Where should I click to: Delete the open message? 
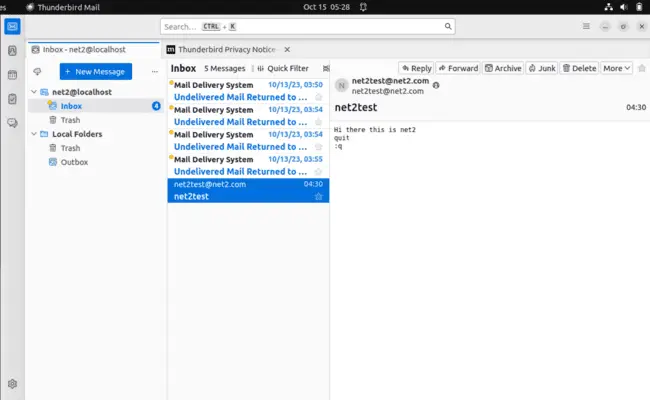[x=579, y=68]
